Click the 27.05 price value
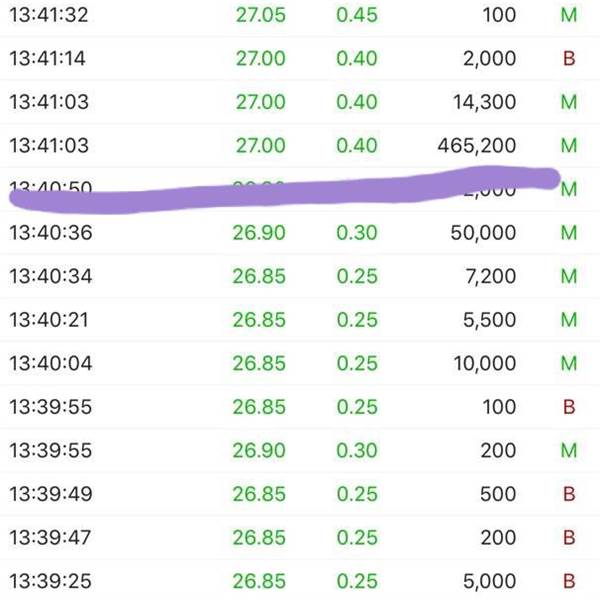This screenshot has height=600, width=600. pos(261,15)
